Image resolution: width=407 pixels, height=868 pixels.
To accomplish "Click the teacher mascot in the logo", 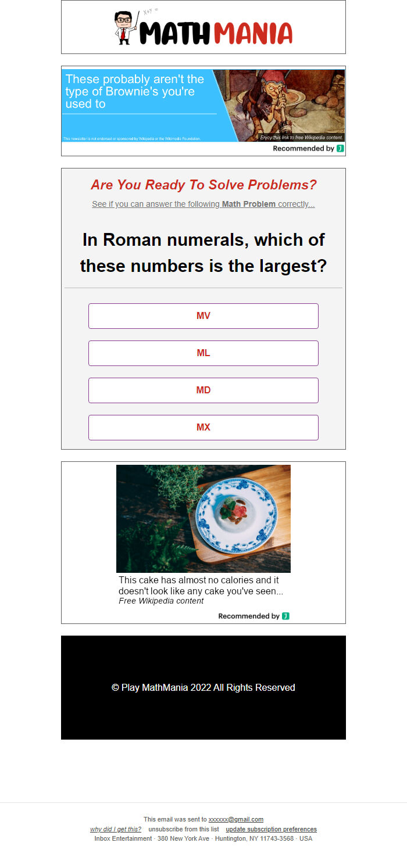I will [x=124, y=28].
